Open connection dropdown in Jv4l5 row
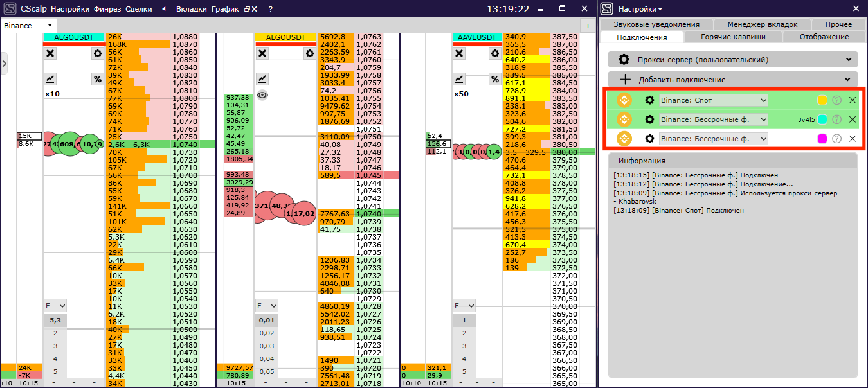This screenshot has height=388, width=868. point(714,119)
